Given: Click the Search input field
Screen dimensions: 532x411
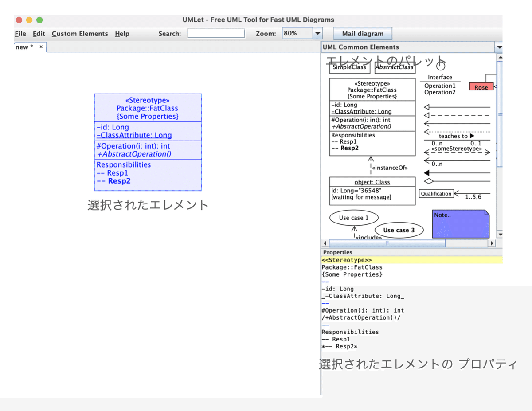Looking at the screenshot, I should point(216,33).
